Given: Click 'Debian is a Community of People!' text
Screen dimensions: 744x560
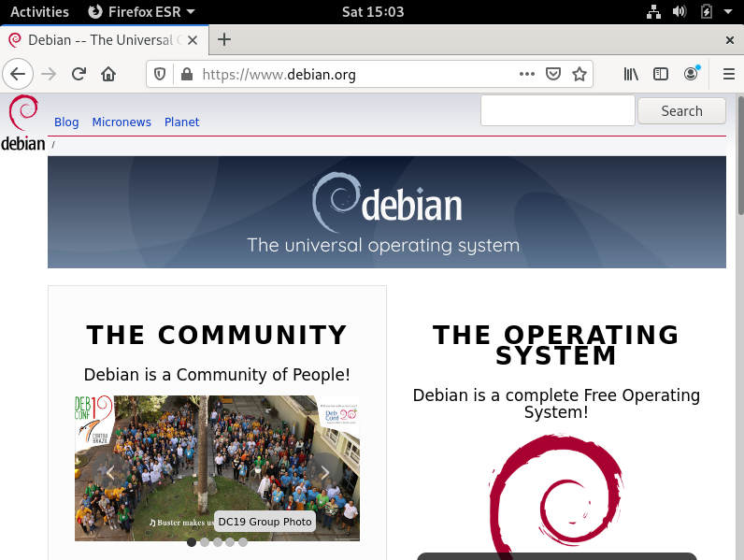Looking at the screenshot, I should 217,375.
